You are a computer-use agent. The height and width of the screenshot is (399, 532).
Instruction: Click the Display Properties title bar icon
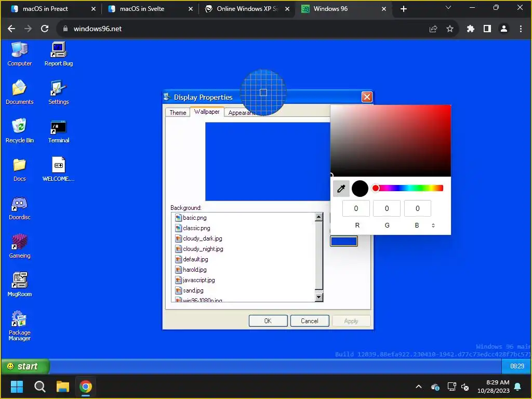pos(167,97)
